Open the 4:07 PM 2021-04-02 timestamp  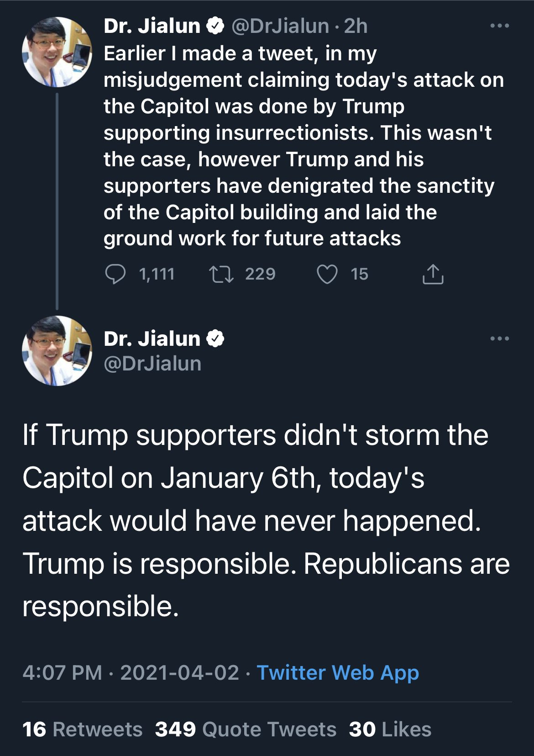[x=131, y=673]
